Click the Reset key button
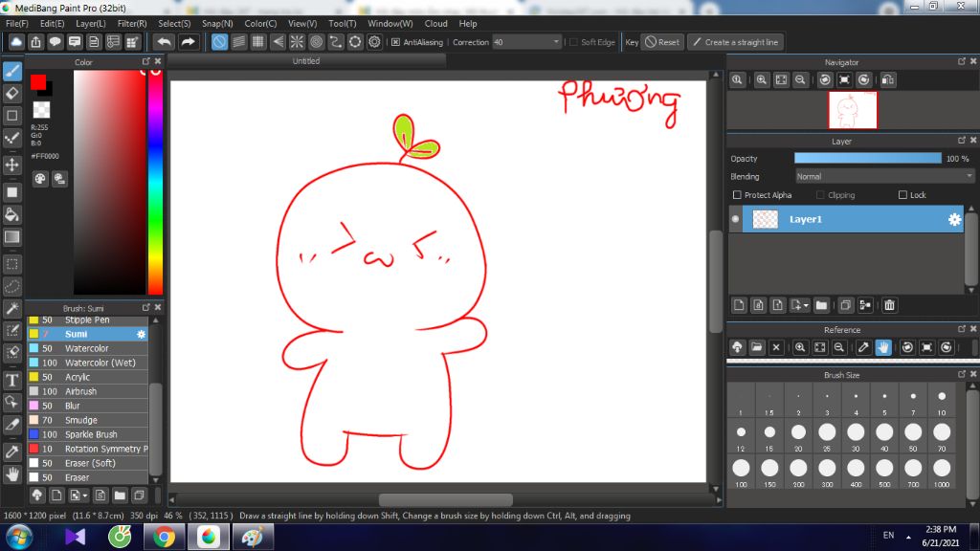Viewport: 980px width, 551px height. [662, 42]
